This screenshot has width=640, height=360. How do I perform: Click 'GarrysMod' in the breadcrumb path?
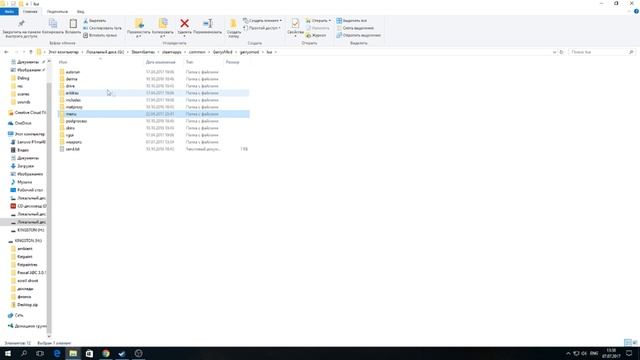pos(222,52)
